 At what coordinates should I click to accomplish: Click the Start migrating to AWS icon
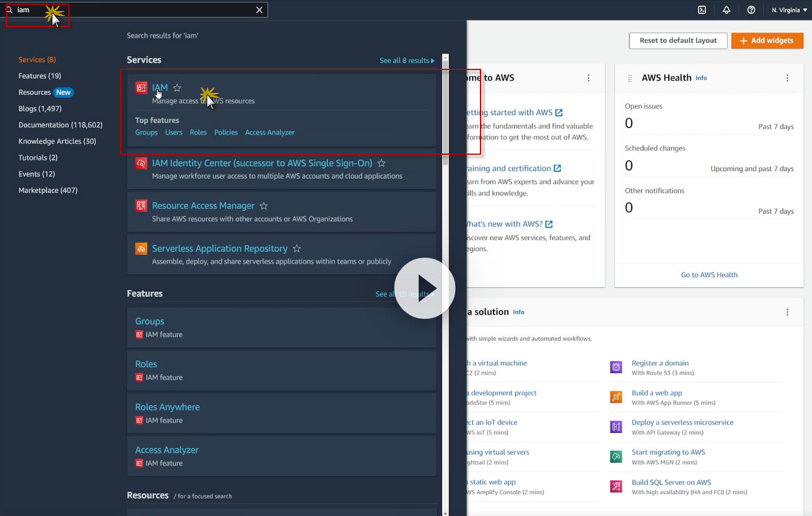616,457
